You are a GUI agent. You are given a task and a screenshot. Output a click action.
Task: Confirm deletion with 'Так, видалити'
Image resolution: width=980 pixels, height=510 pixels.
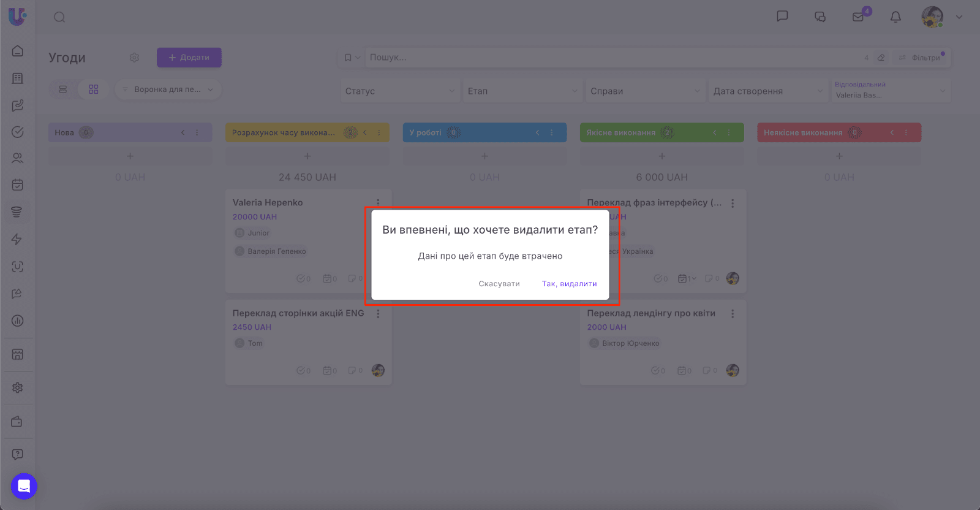(x=569, y=284)
